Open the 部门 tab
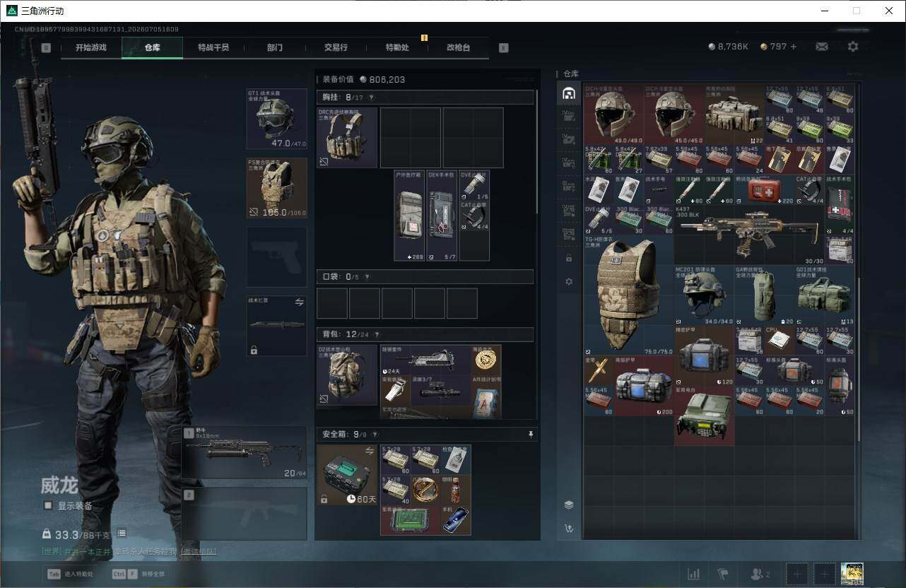906x588 pixels. tap(274, 47)
